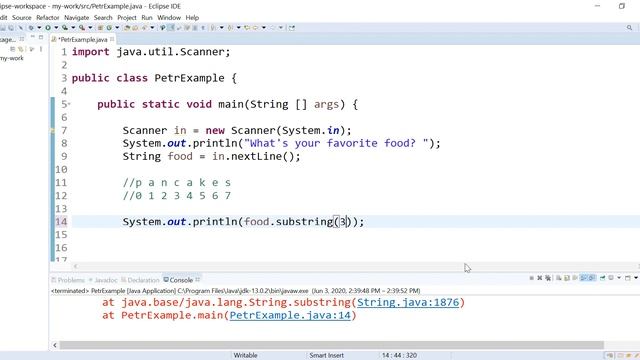Open Package Explorer view menu

point(41,49)
